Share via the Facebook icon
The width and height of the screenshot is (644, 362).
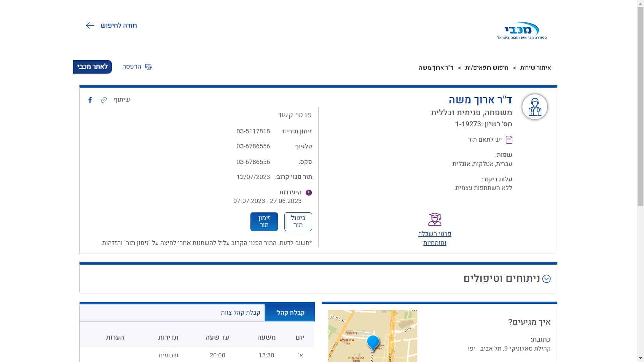pos(90,100)
